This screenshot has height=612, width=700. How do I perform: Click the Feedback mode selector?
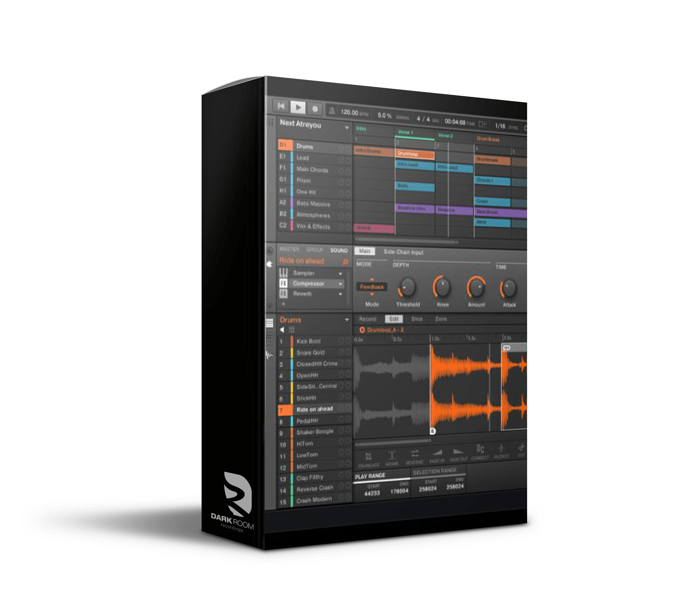(x=372, y=286)
